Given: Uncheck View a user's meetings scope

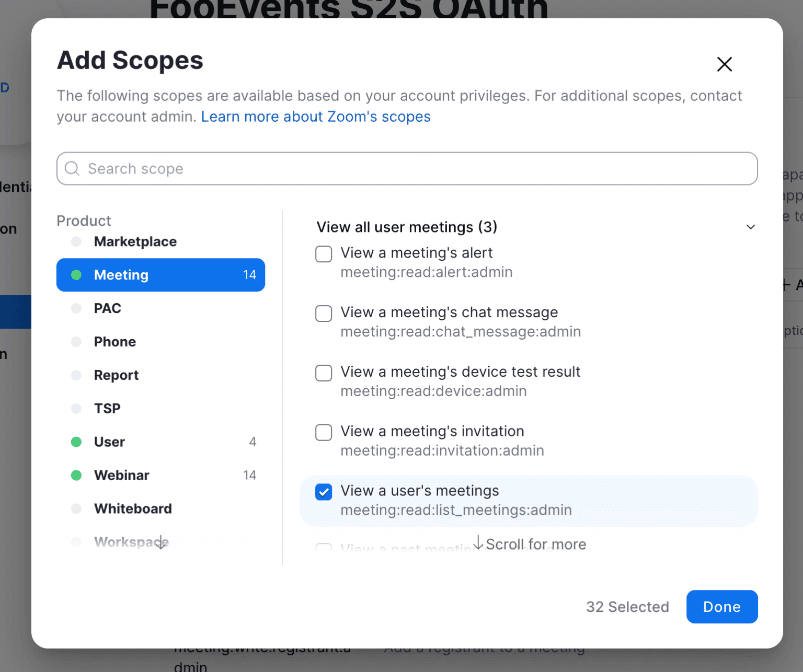Looking at the screenshot, I should (324, 492).
